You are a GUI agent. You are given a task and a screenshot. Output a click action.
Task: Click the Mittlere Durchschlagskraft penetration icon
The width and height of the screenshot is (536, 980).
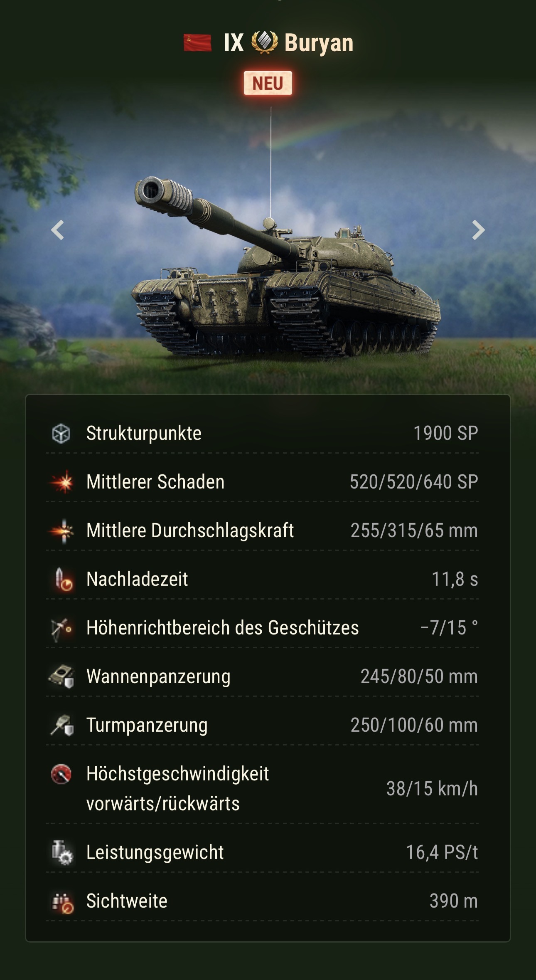[61, 531]
